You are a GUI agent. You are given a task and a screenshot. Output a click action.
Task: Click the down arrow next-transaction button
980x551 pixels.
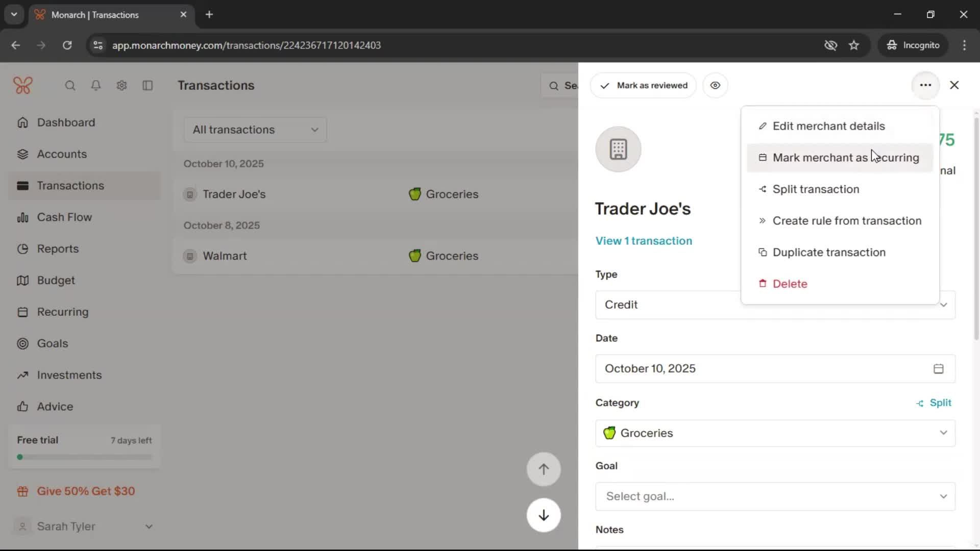click(544, 515)
